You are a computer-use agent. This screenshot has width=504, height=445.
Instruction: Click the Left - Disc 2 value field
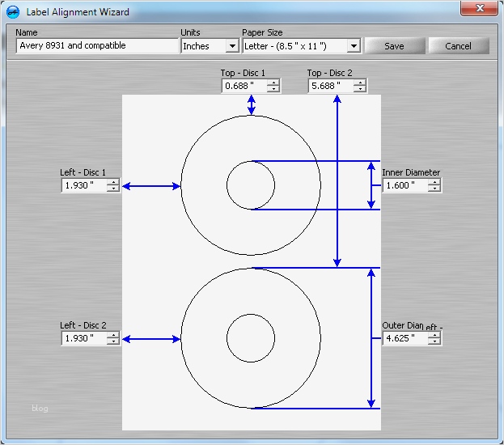pos(84,338)
